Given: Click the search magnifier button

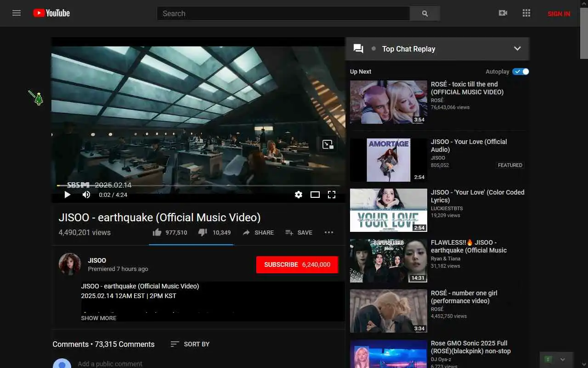Looking at the screenshot, I should [425, 13].
